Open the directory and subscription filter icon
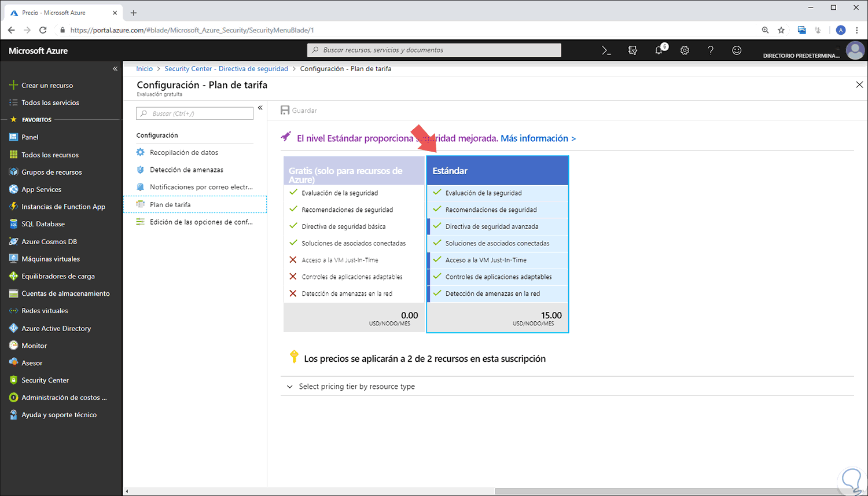The width and height of the screenshot is (868, 496). [x=632, y=50]
